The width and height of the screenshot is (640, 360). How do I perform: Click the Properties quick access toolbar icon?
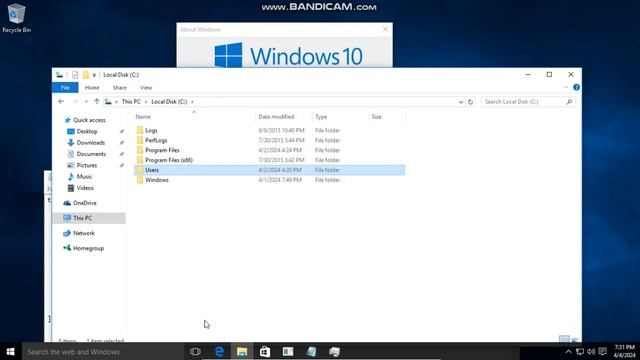(x=75, y=75)
